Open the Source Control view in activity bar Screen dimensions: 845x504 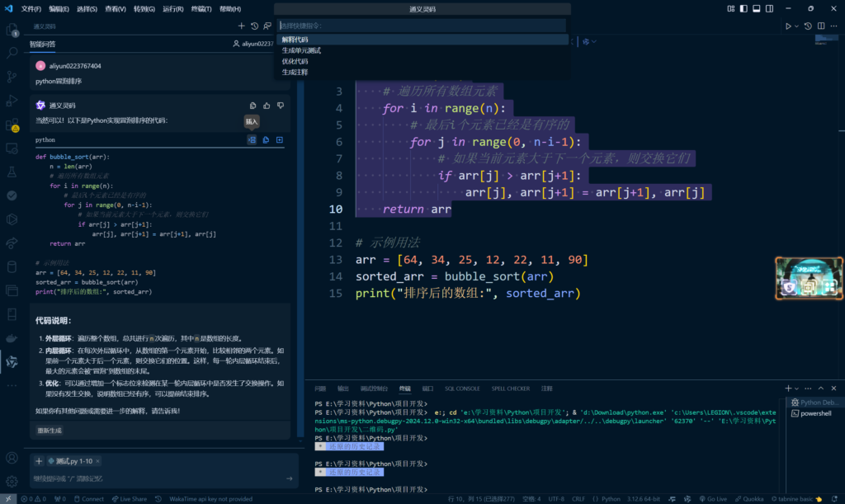[12, 77]
